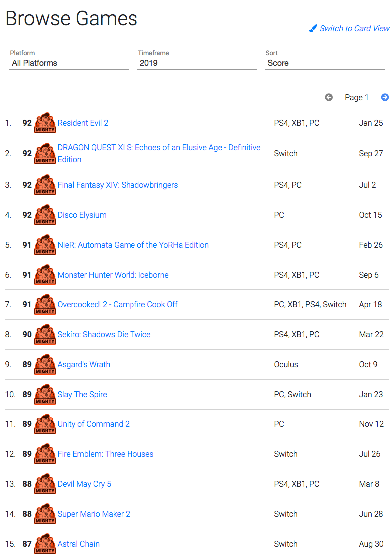Click the Mighty badge beside Unity of Command 2
This screenshot has height=558, width=392.
45,424
